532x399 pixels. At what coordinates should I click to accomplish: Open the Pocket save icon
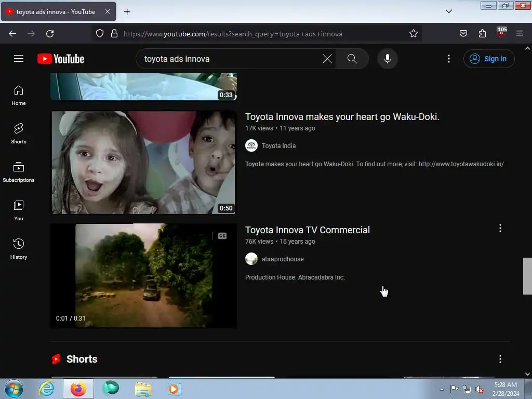tap(463, 34)
